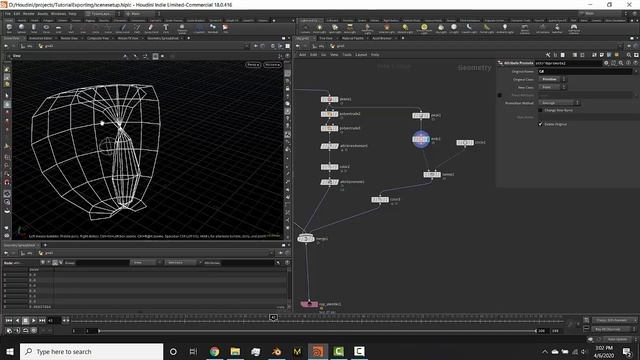This screenshot has width=640, height=360.
Task: Toggle the Change New Name checkbox
Action: coord(540,110)
